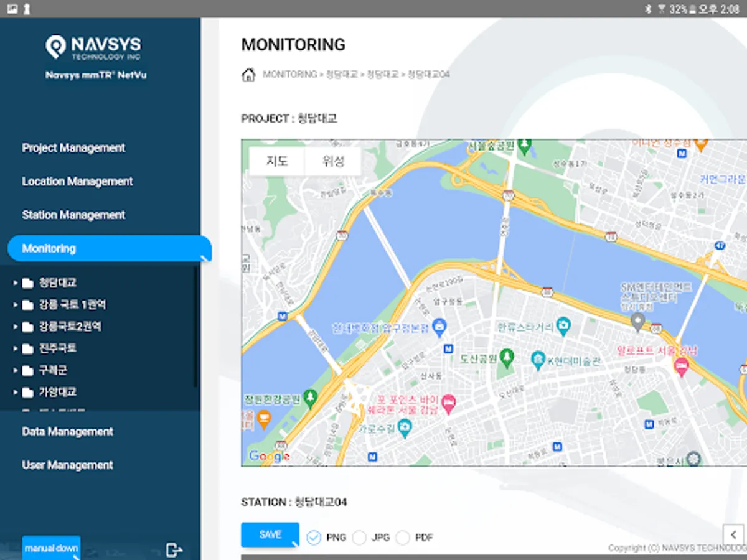Click the home icon in breadcrumb
The height and width of the screenshot is (560, 747).
248,75
